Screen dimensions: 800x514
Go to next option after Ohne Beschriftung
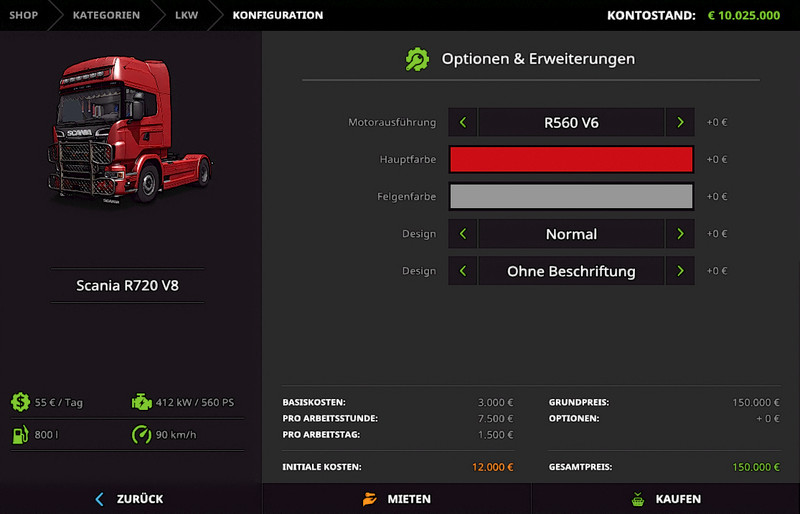[x=680, y=271]
